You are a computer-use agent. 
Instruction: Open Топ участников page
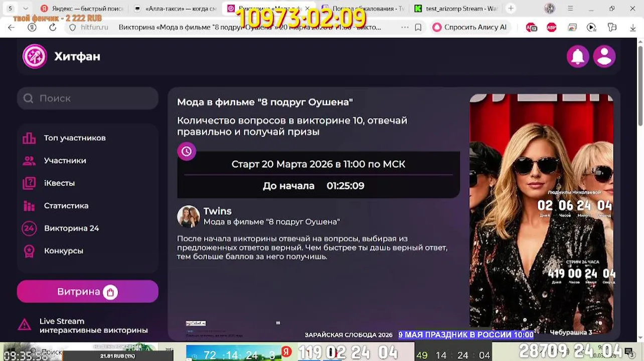point(75,138)
